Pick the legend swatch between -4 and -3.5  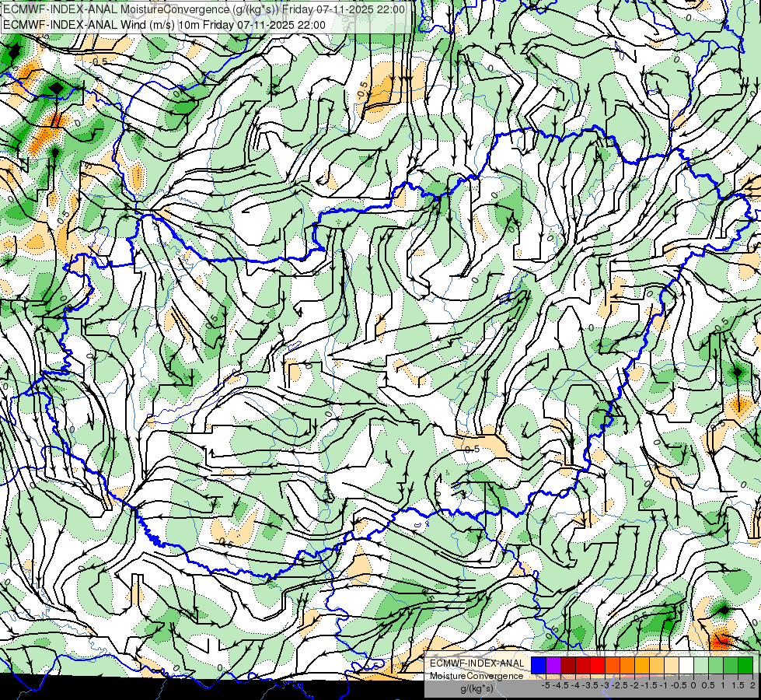583,666
